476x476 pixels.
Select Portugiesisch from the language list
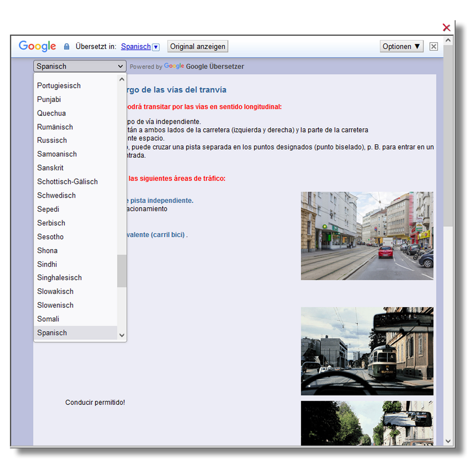[x=59, y=86]
